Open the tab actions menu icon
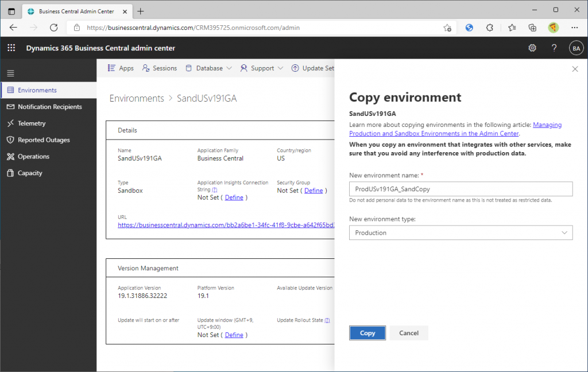588x372 pixels. 11,11
